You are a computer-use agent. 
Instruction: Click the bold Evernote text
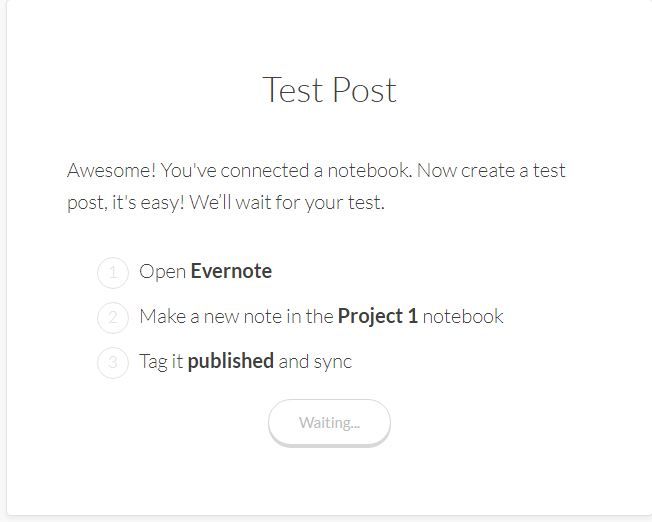[x=231, y=271]
